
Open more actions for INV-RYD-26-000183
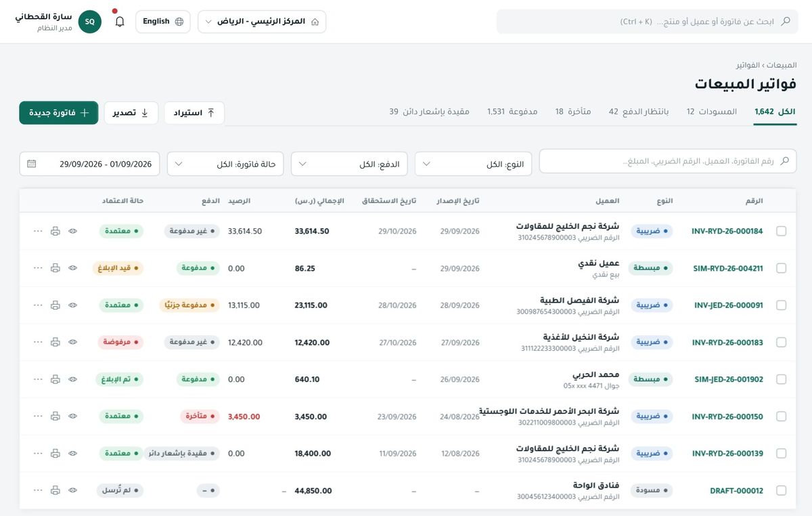(x=38, y=343)
